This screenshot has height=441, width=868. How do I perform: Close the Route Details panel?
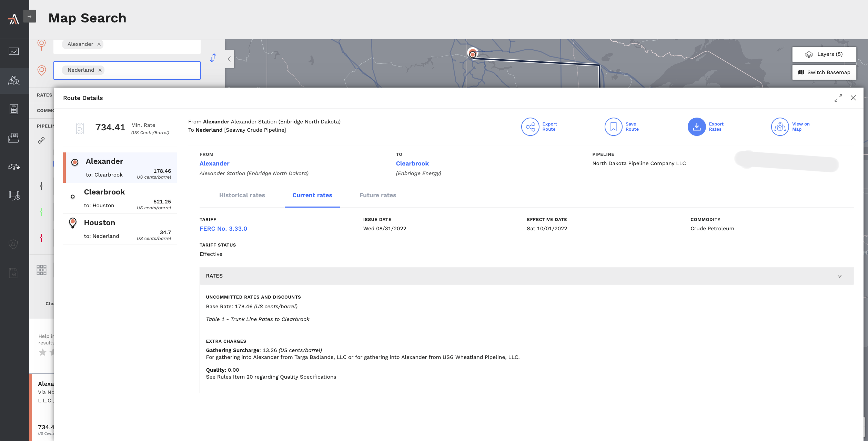pos(853,98)
